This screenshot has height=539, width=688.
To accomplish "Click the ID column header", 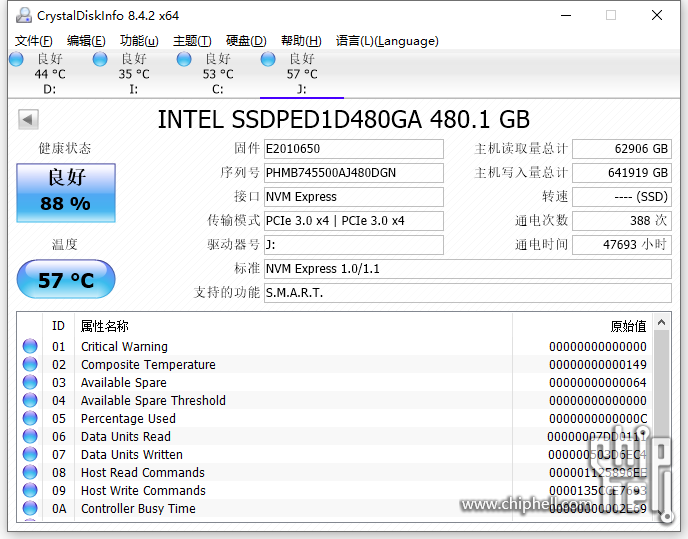I will (x=58, y=326).
